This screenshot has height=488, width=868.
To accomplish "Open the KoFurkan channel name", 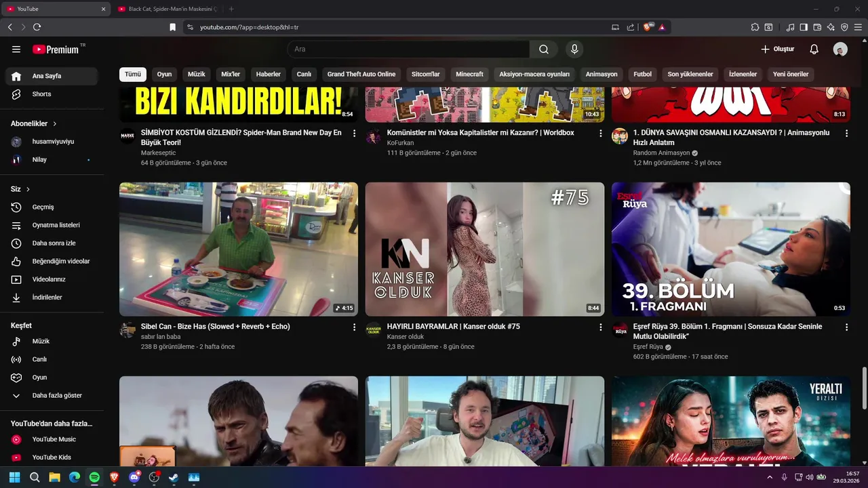I will [x=400, y=143].
